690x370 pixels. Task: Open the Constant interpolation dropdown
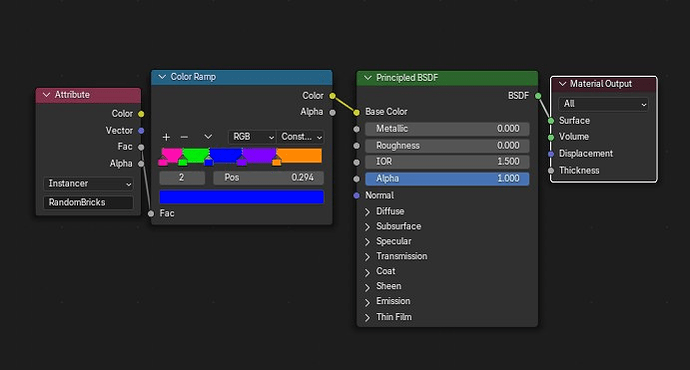click(x=301, y=137)
